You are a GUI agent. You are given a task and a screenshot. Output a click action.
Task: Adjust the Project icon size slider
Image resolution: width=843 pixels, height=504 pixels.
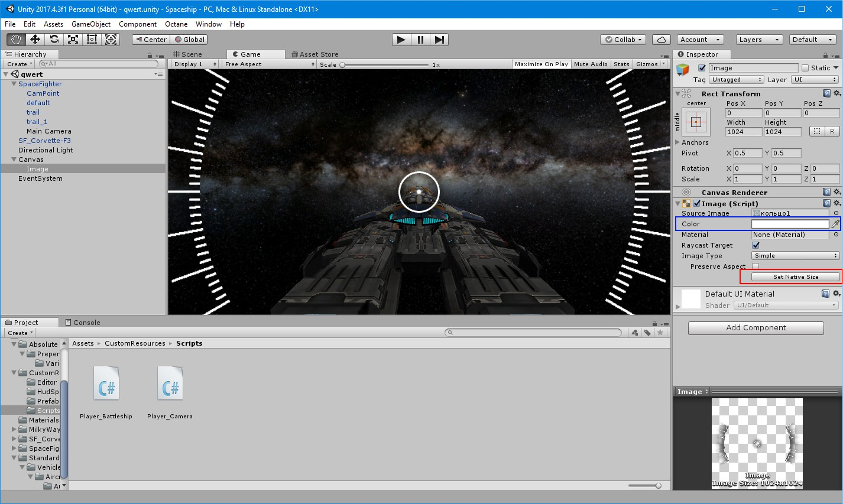click(645, 486)
